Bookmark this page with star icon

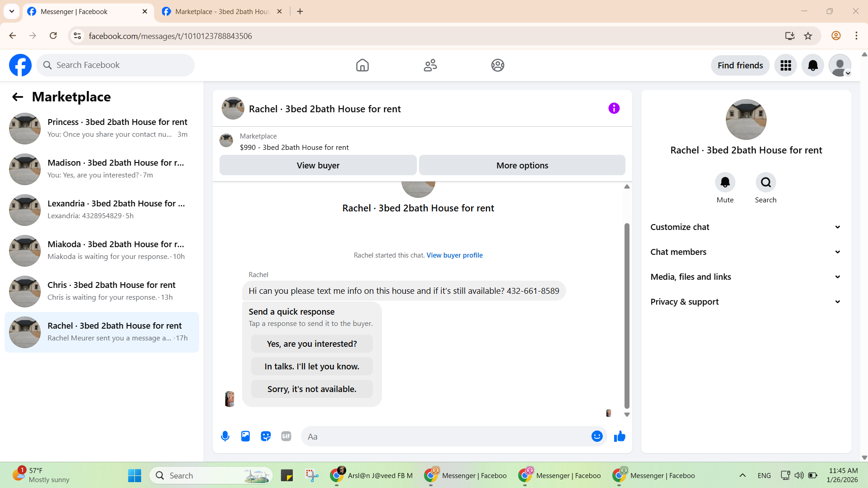(808, 36)
